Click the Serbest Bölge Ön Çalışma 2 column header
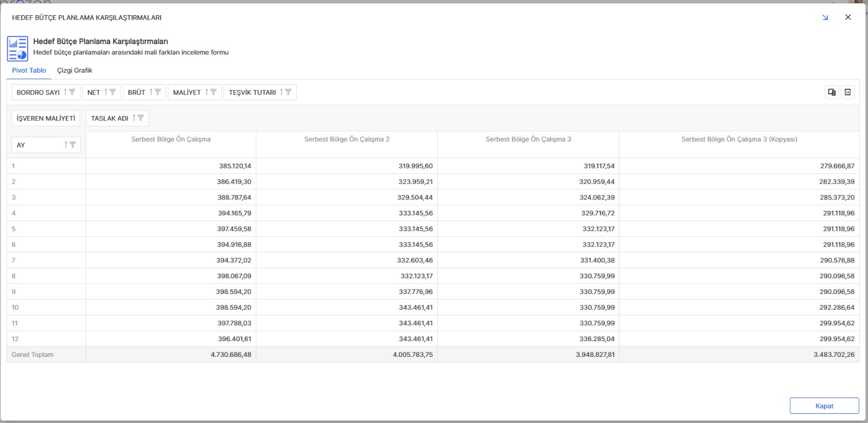 coord(347,139)
